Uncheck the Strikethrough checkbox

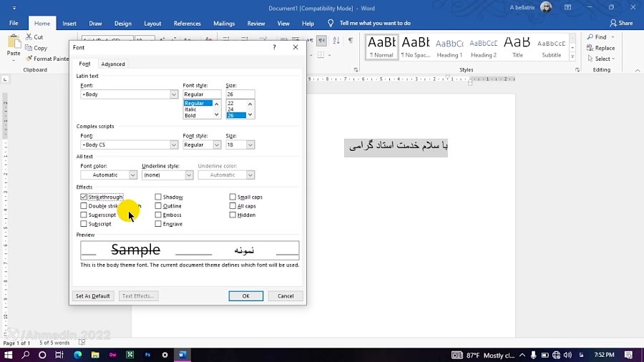tap(84, 197)
